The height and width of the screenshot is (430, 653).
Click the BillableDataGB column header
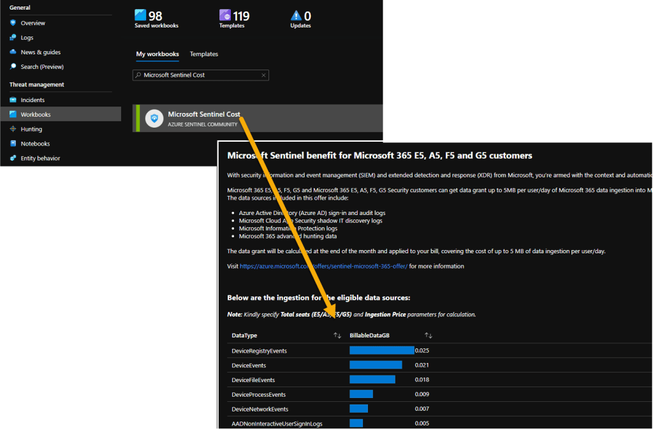[369, 336]
